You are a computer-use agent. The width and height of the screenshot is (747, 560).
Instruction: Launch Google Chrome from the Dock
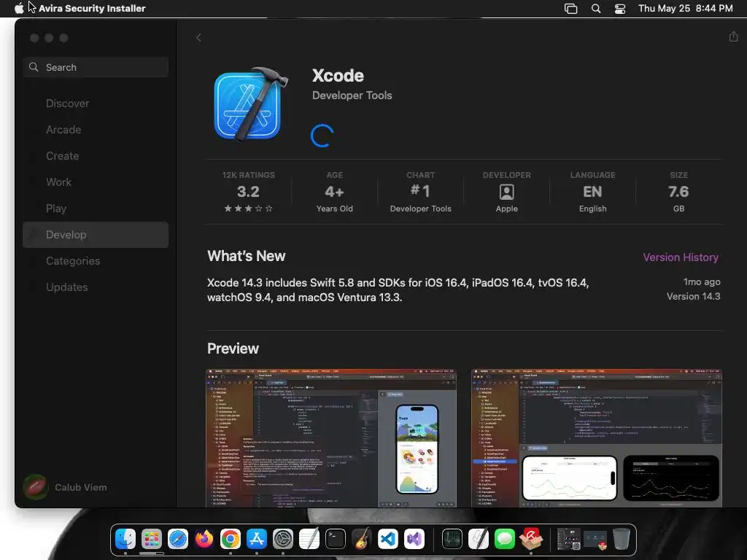pyautogui.click(x=230, y=539)
